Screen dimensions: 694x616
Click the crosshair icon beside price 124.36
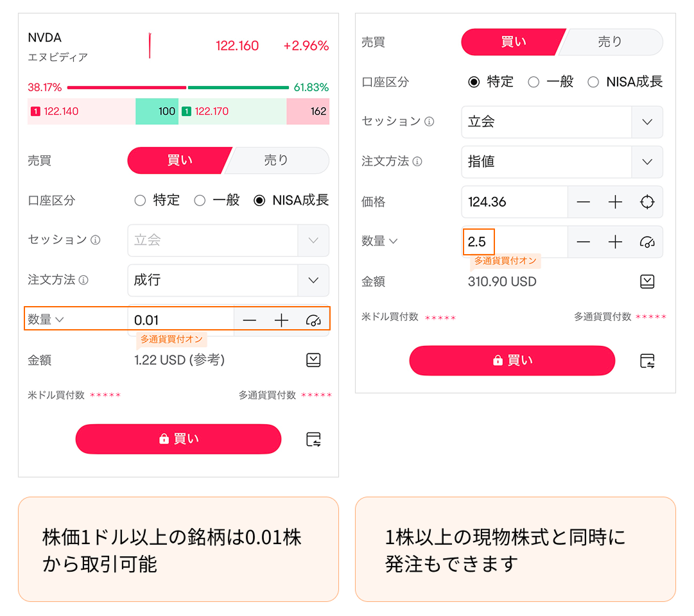point(647,202)
